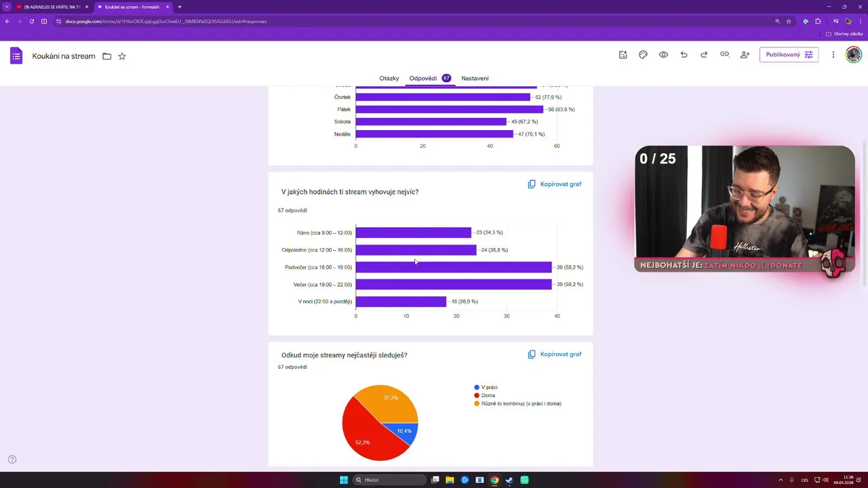Open a new browser tab

[x=180, y=7]
